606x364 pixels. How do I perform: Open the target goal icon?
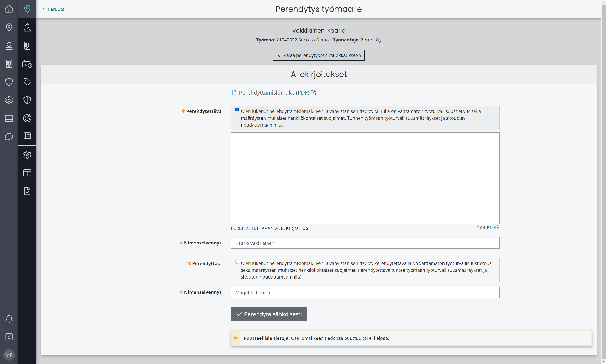pyautogui.click(x=27, y=118)
